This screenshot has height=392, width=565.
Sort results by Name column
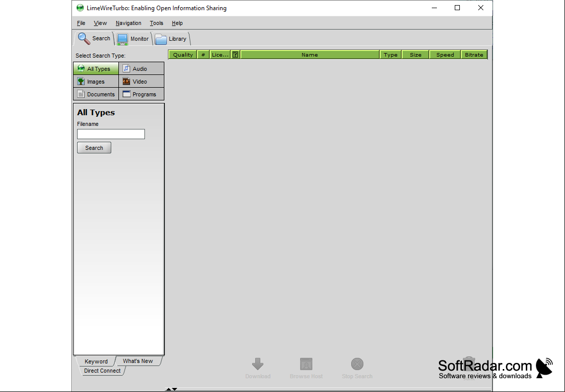coord(310,55)
